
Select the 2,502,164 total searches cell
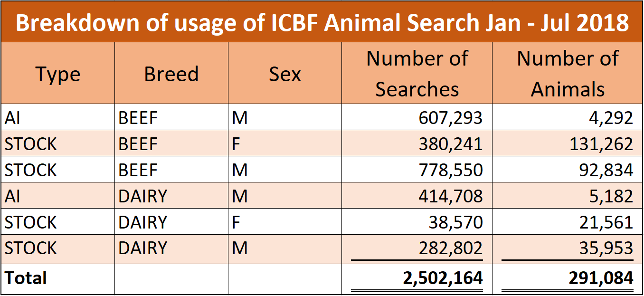[x=417, y=278]
